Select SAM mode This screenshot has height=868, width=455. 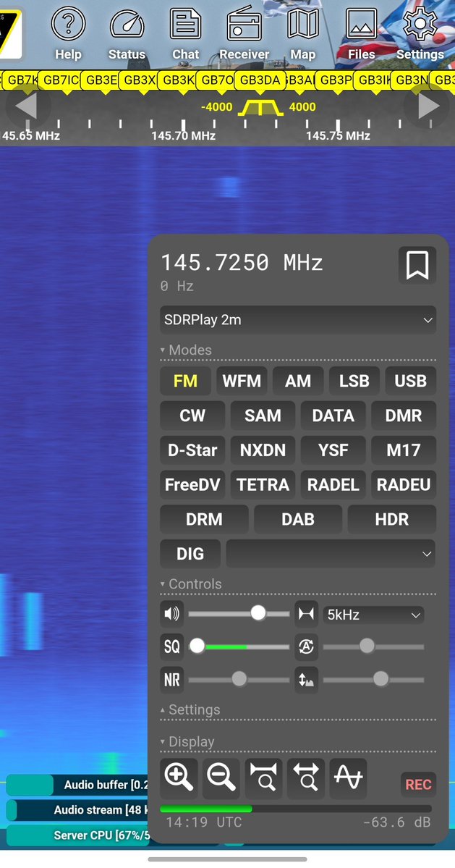point(263,416)
